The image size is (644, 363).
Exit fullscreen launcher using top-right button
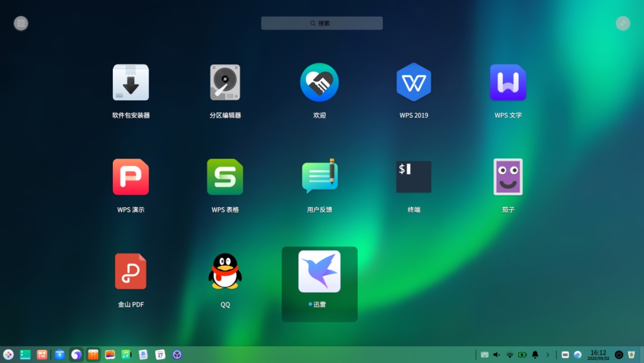623,23
